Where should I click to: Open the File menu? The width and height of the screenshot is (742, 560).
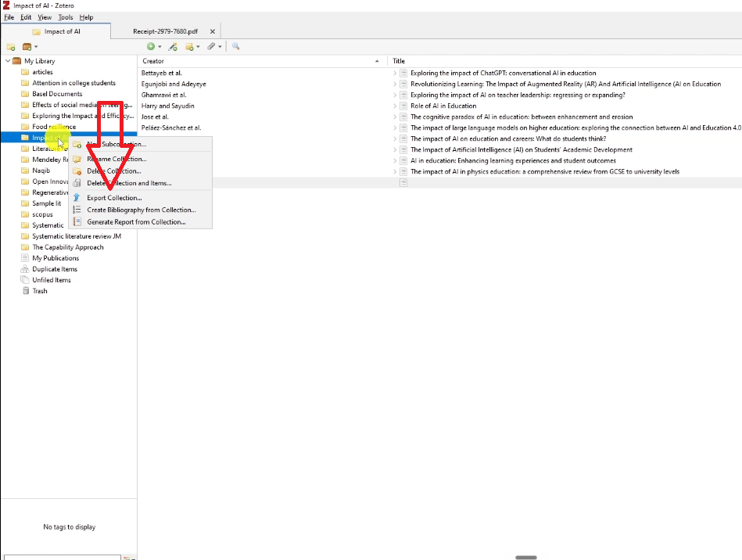[x=9, y=17]
